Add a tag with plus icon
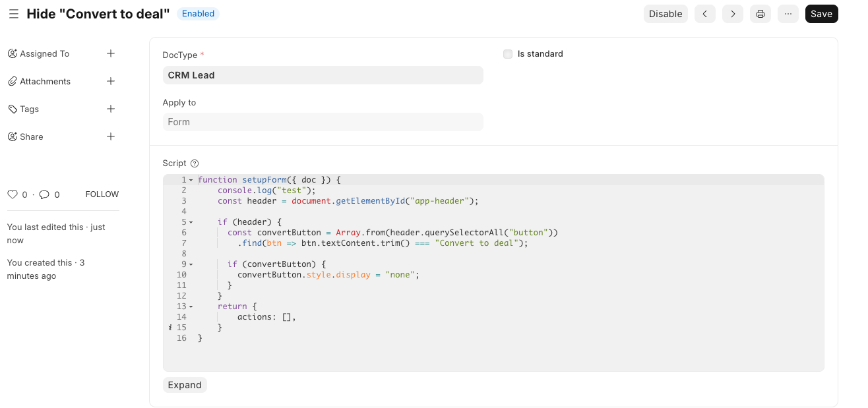 (111, 109)
